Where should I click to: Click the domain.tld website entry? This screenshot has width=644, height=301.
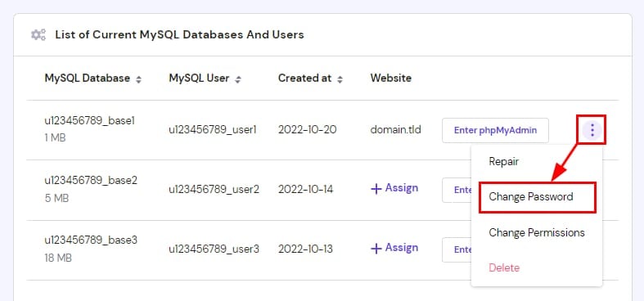395,130
